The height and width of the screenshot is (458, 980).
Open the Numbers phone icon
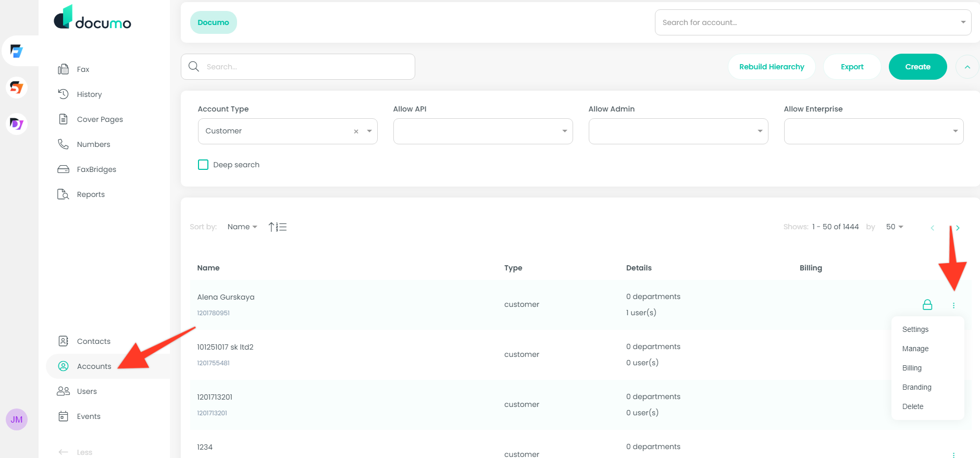click(63, 144)
